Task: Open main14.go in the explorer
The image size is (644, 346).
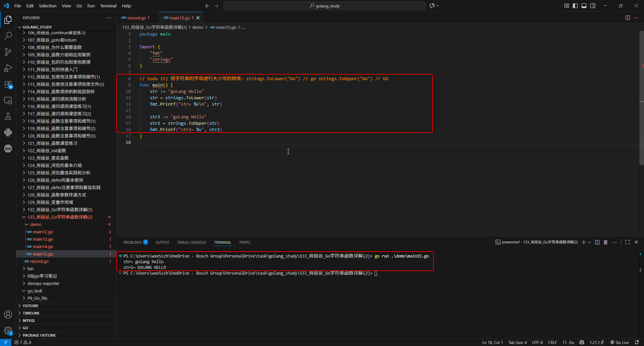Action: [x=66, y=246]
